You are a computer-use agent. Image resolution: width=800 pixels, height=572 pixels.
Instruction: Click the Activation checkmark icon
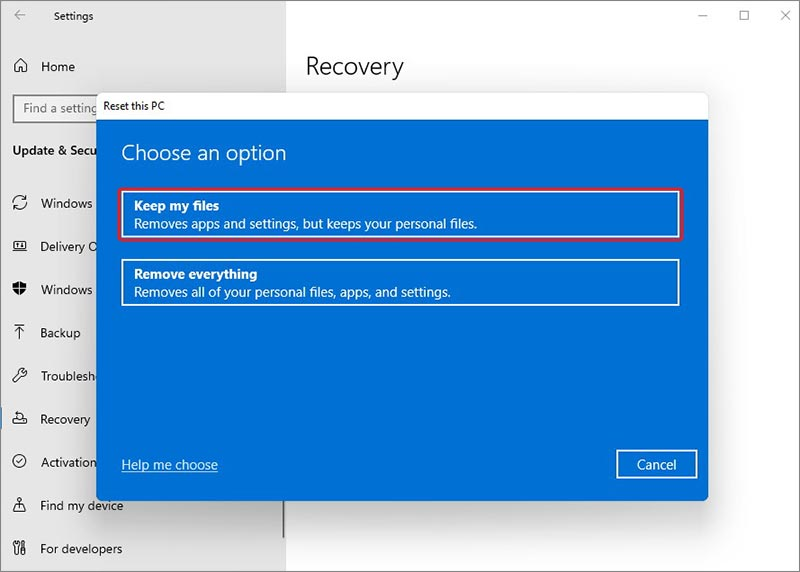coord(19,461)
